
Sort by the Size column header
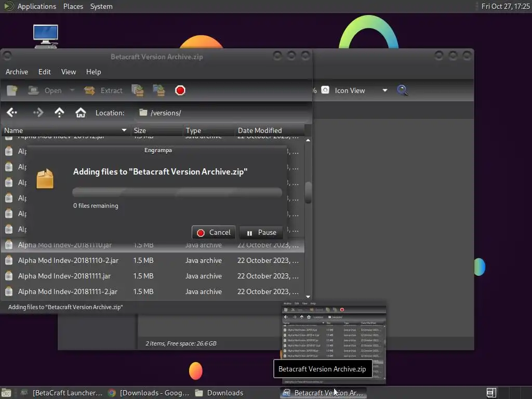point(156,130)
